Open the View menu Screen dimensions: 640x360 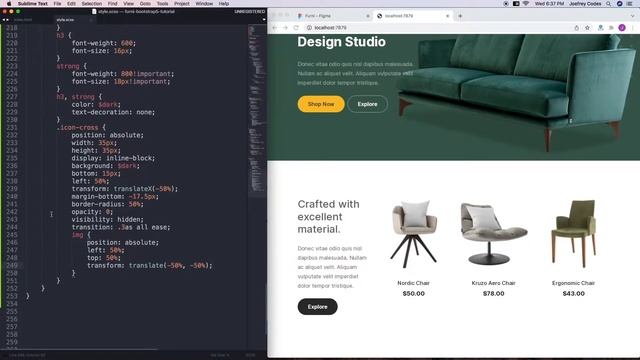point(128,4)
